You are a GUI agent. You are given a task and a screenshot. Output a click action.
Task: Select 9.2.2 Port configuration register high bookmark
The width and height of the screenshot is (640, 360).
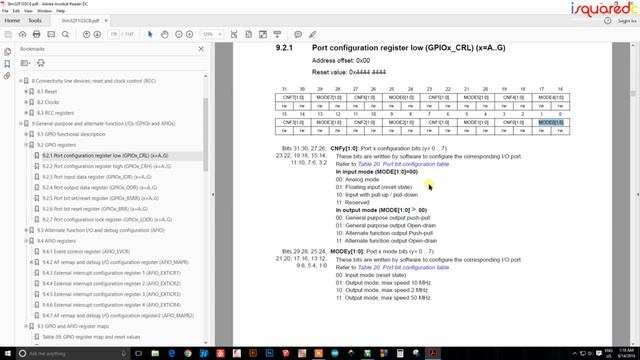(x=107, y=166)
